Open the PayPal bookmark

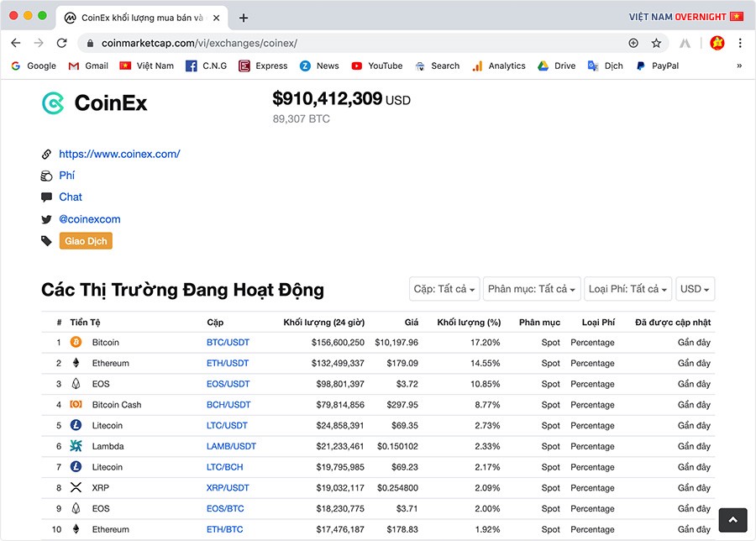pyautogui.click(x=657, y=66)
